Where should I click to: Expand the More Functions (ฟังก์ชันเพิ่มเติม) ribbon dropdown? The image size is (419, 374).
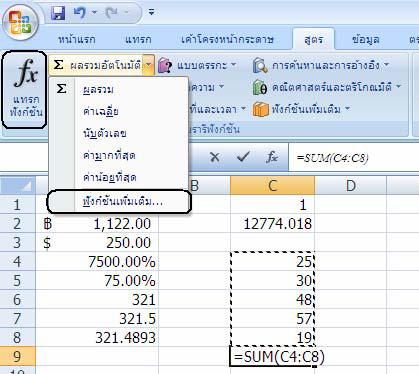click(x=301, y=109)
